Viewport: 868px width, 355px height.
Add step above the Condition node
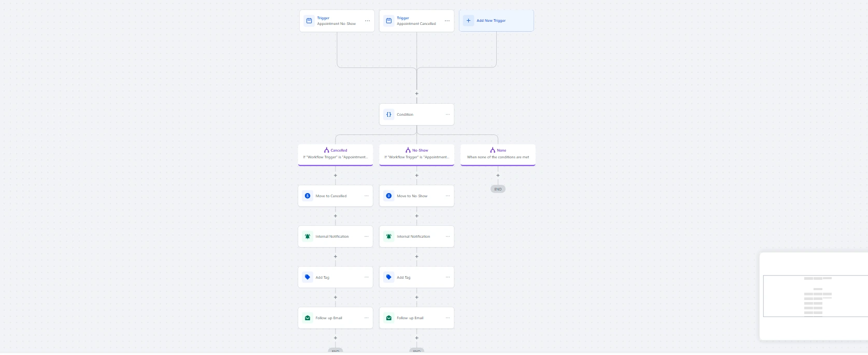(x=417, y=94)
